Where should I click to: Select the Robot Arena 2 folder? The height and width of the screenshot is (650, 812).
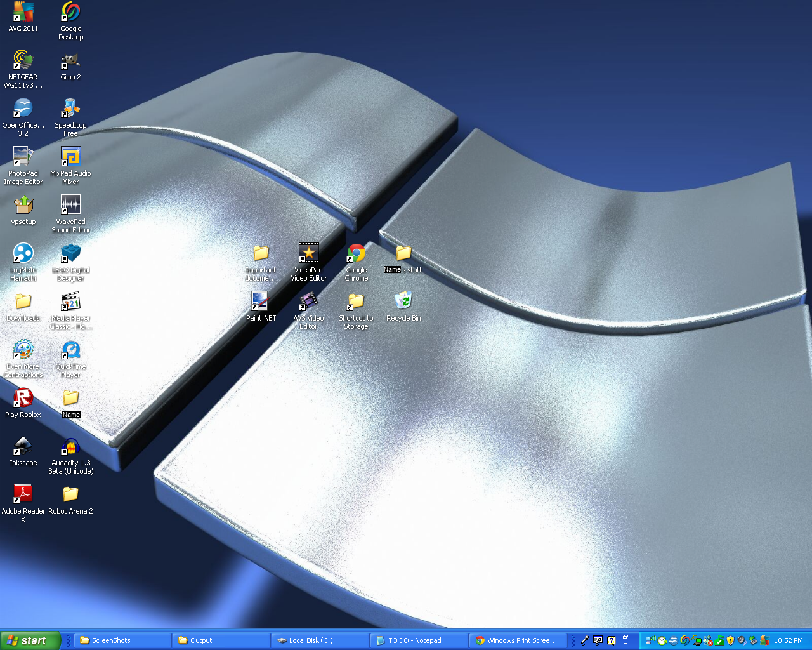70,500
